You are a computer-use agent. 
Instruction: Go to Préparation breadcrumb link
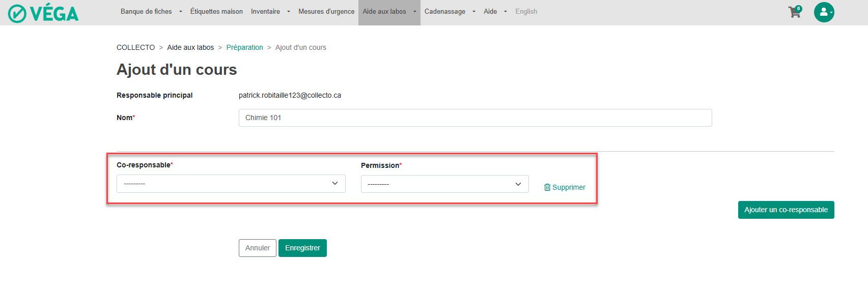coord(244,47)
